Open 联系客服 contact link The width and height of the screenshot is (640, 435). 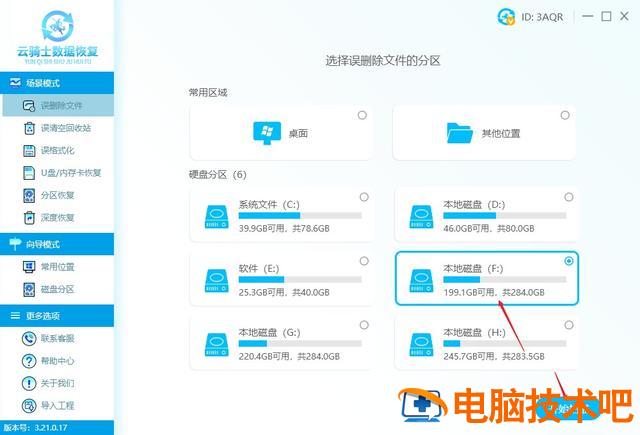coord(58,338)
